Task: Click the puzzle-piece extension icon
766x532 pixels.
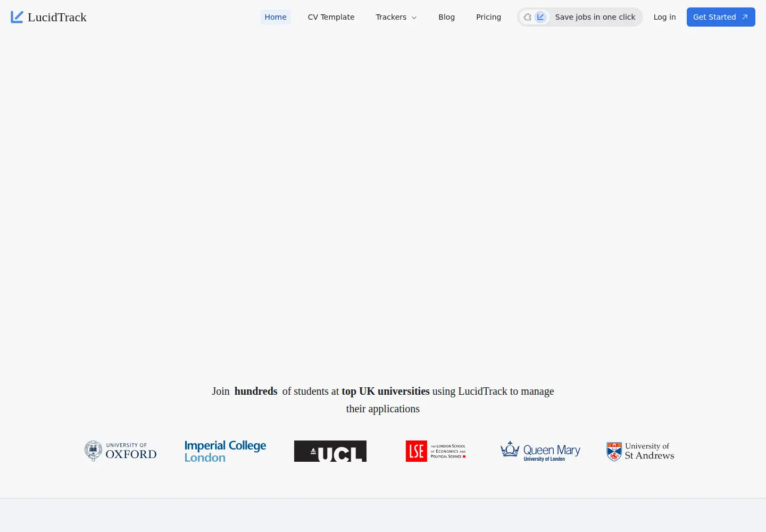Action: pos(527,17)
